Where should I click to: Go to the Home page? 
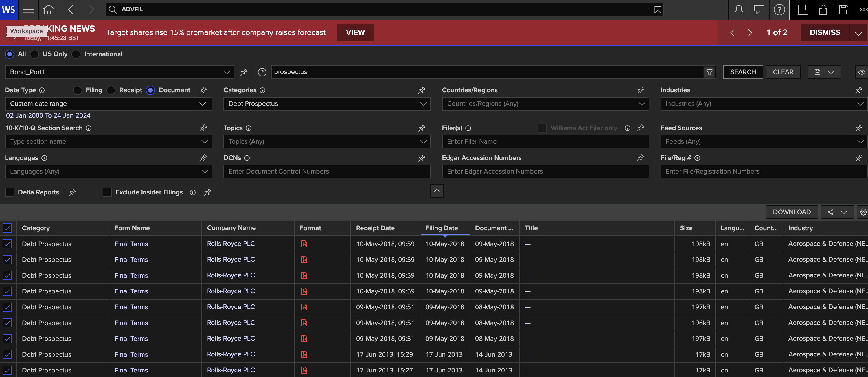49,9
